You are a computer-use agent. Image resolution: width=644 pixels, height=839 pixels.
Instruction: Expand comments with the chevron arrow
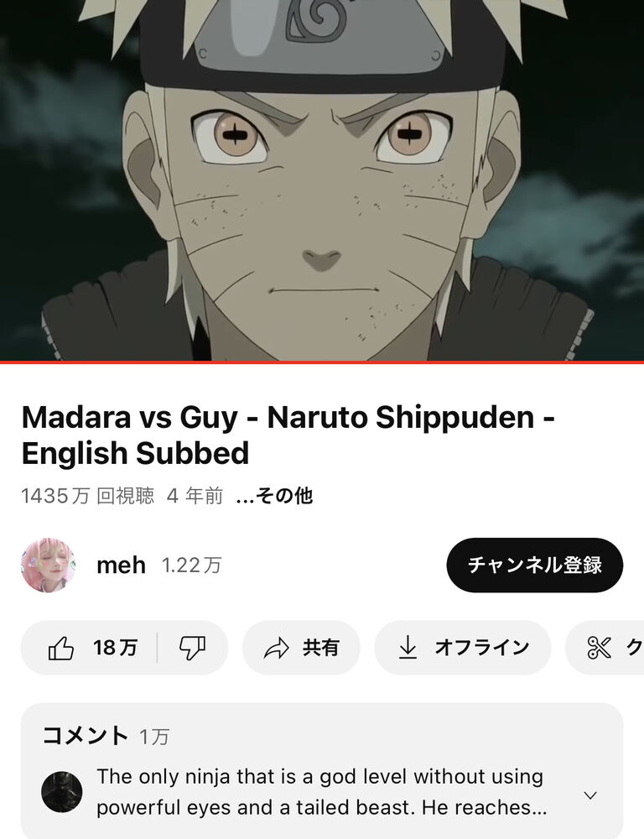590,795
